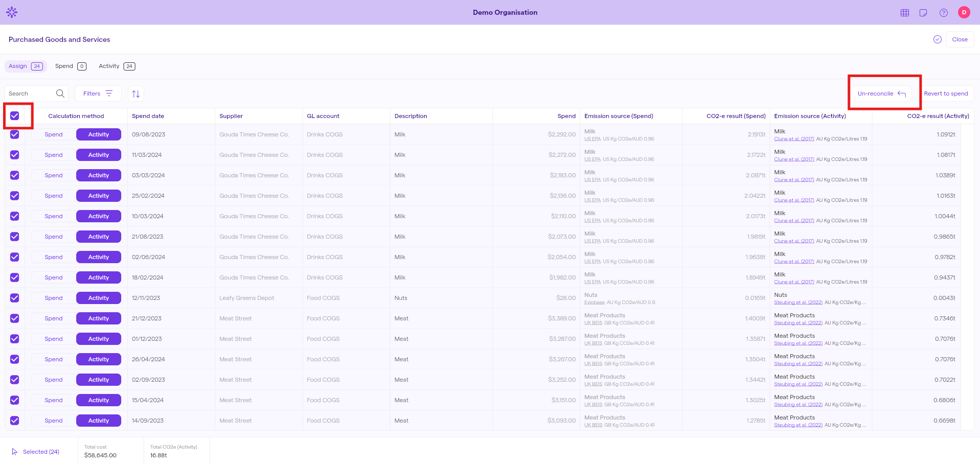
Task: Switch to the Spend tab
Action: [71, 66]
